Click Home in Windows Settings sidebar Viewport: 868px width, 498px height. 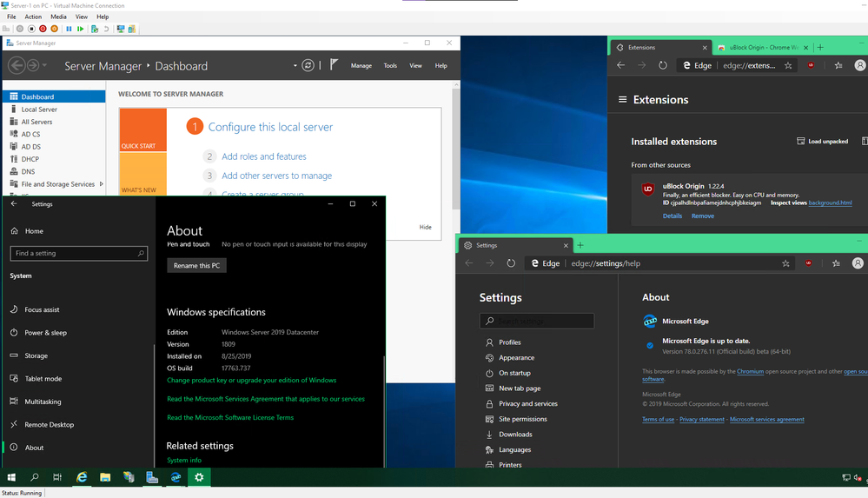click(x=34, y=231)
